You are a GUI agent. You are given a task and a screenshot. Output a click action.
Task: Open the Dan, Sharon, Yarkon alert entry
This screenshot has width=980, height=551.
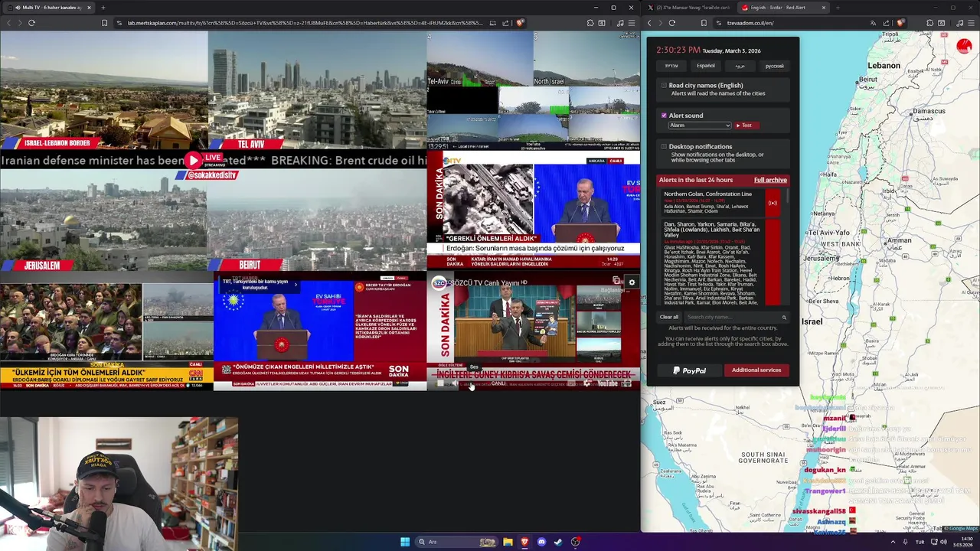point(720,262)
